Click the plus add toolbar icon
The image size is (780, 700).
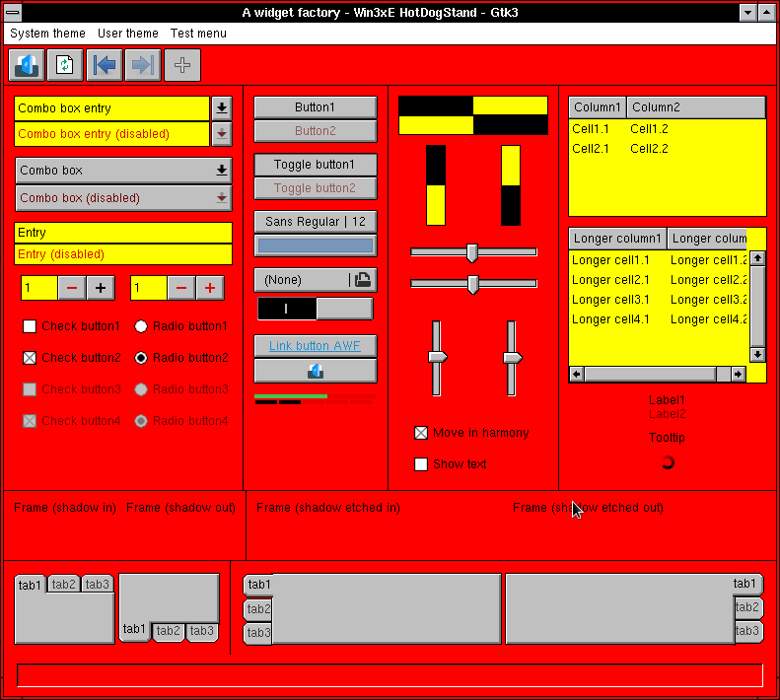pos(182,65)
